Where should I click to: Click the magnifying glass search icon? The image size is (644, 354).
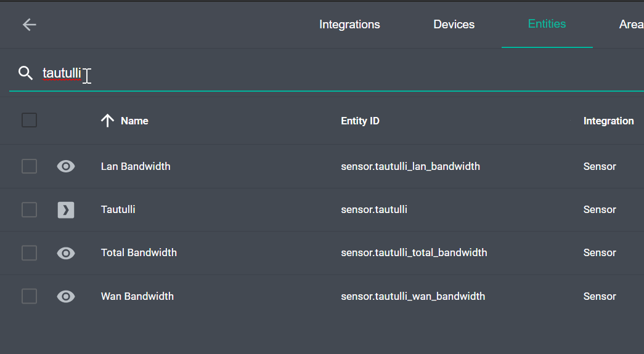pyautogui.click(x=25, y=73)
